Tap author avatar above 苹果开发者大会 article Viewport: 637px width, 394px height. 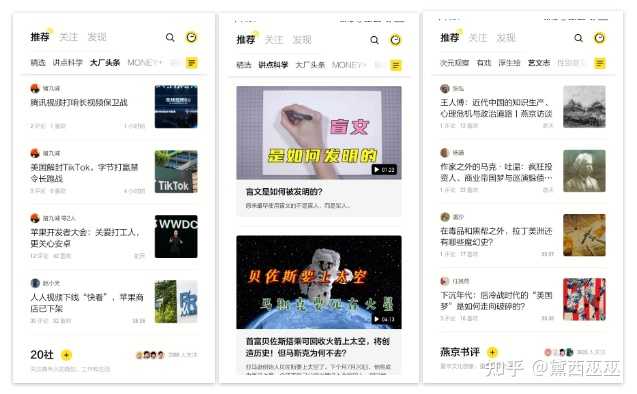35,218
